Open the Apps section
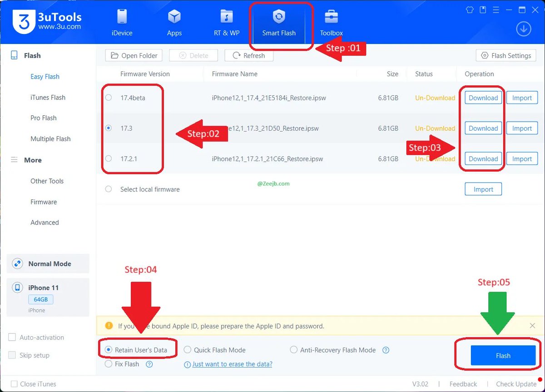 pyautogui.click(x=174, y=23)
